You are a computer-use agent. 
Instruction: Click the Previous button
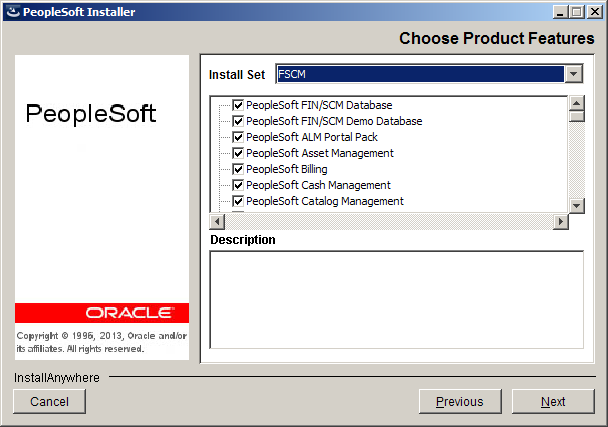pyautogui.click(x=460, y=401)
